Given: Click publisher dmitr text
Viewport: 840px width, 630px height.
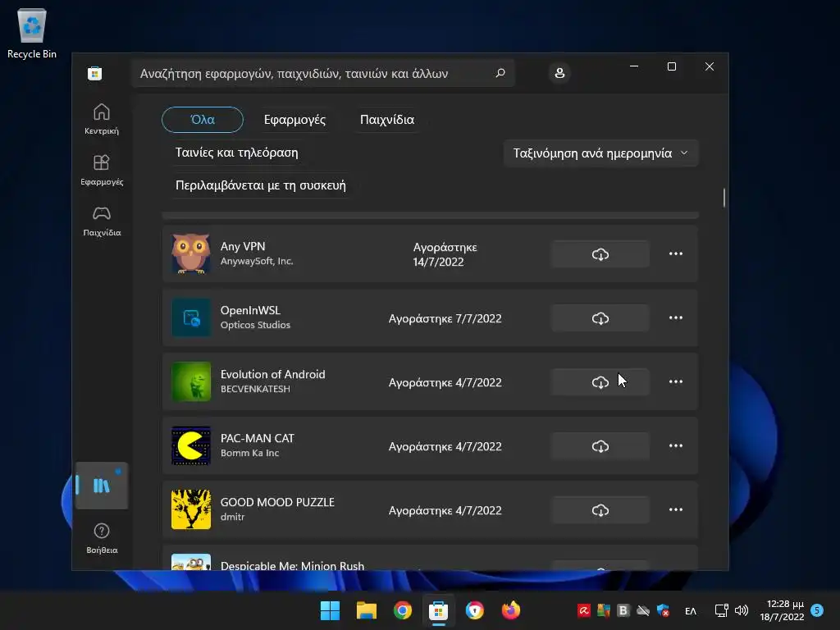Looking at the screenshot, I should 232,517.
